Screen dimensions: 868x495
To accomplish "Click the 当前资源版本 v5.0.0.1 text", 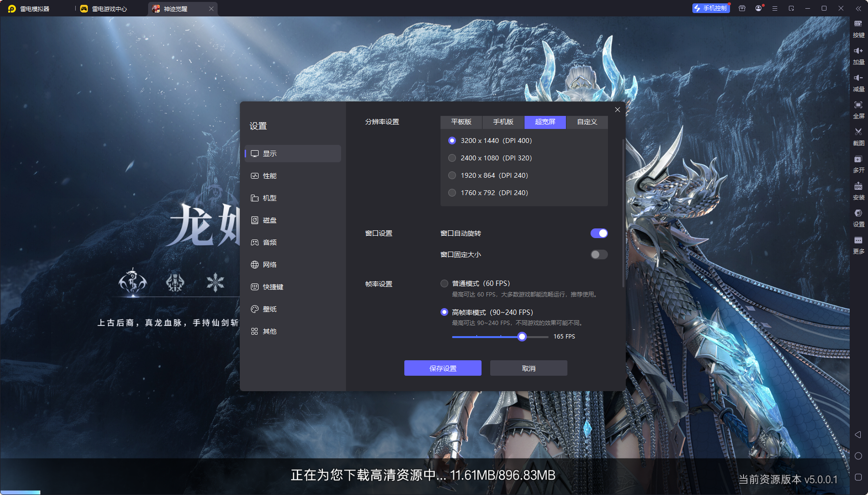I will click(788, 480).
